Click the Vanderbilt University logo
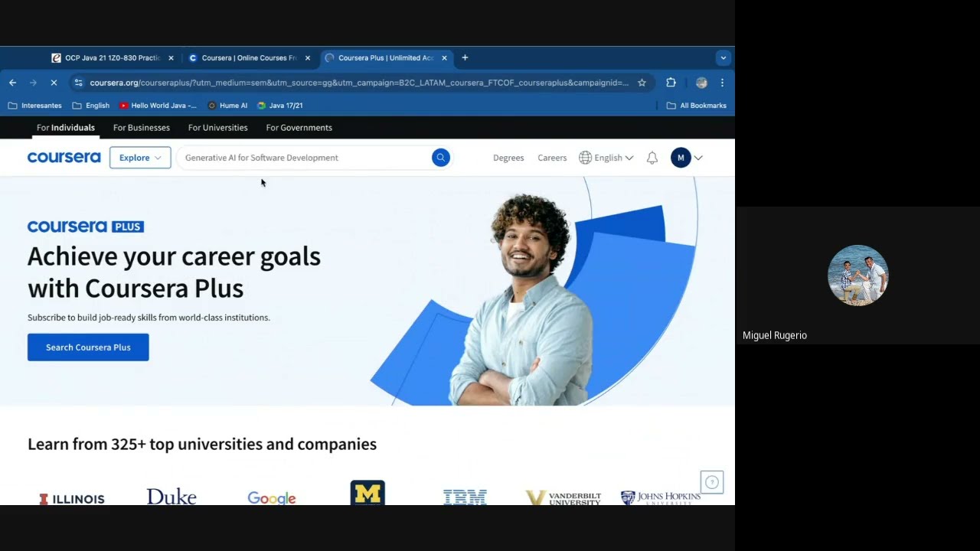This screenshot has height=551, width=980. [x=563, y=498]
